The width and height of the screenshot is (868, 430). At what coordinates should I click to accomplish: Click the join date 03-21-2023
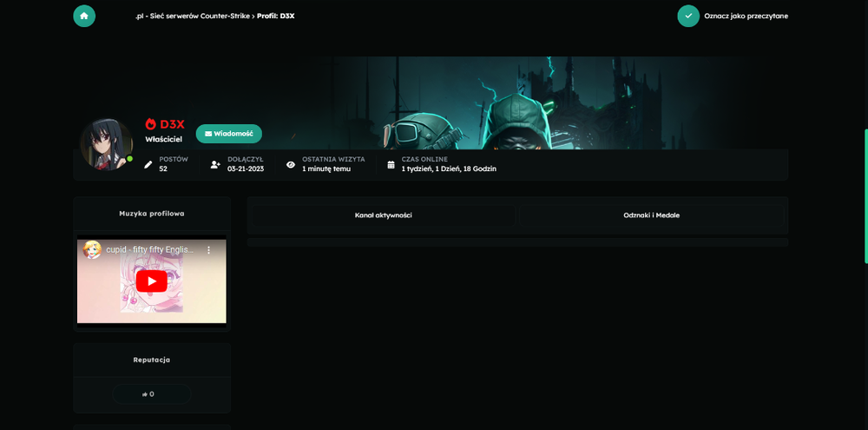pos(246,169)
